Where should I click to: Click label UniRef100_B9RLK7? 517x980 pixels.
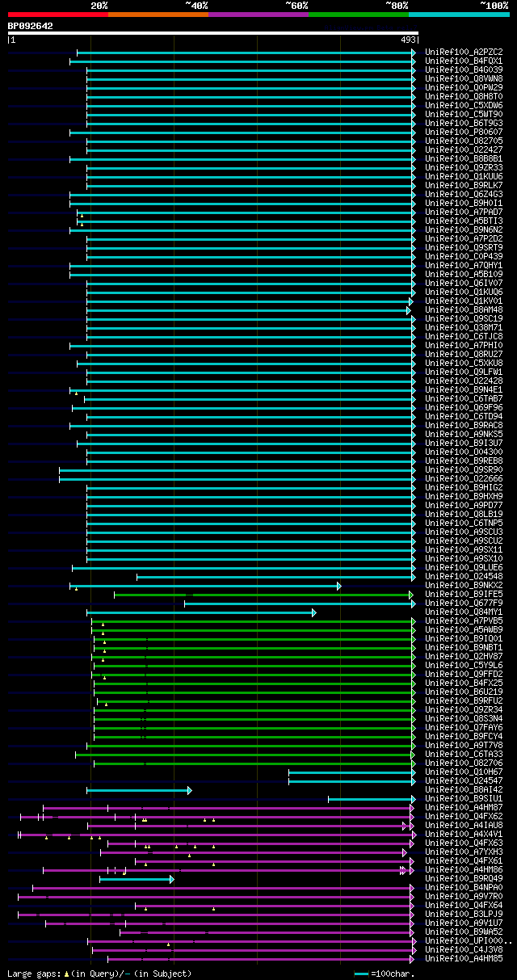(x=464, y=185)
